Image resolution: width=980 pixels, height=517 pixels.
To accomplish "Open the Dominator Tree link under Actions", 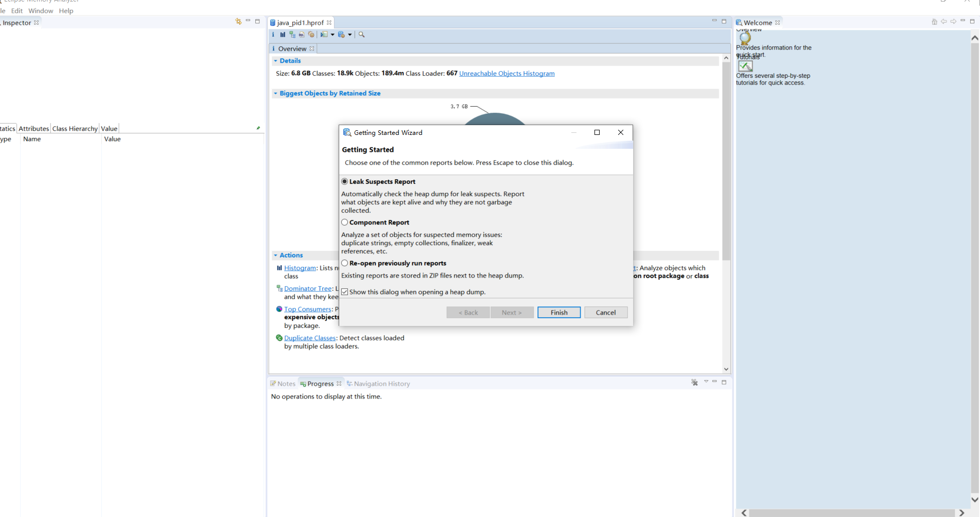I will coord(308,288).
